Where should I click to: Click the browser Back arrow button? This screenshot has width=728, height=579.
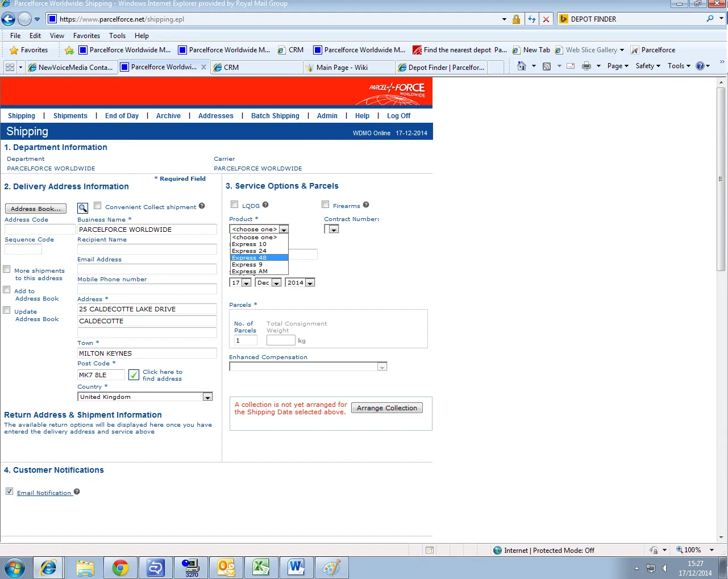[x=8, y=19]
